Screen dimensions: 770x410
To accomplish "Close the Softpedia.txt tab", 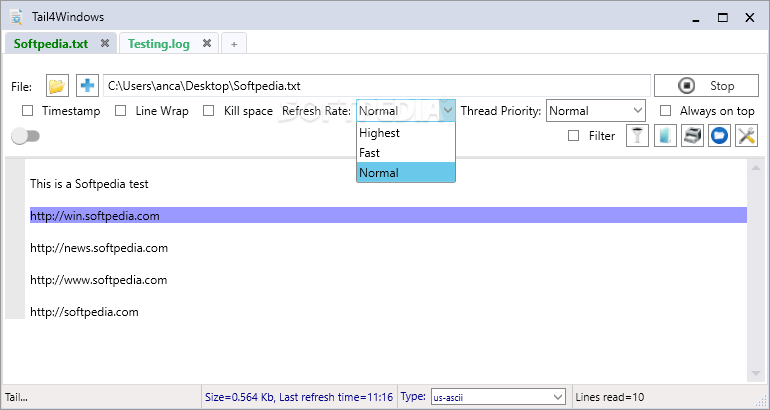I will pos(105,43).
